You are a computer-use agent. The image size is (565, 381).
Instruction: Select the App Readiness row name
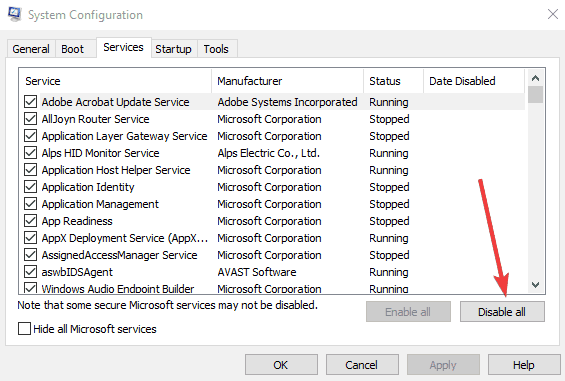click(x=77, y=221)
